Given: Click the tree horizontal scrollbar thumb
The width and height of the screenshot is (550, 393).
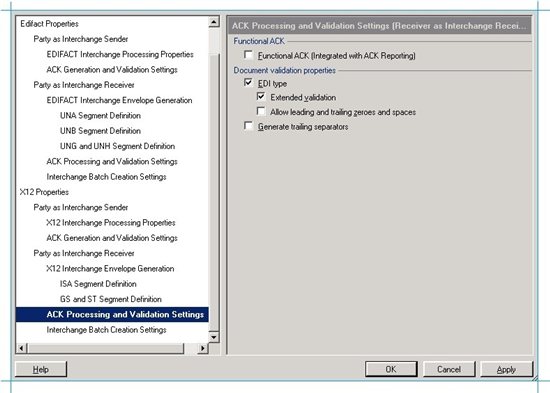Looking at the screenshot, I should [x=105, y=348].
